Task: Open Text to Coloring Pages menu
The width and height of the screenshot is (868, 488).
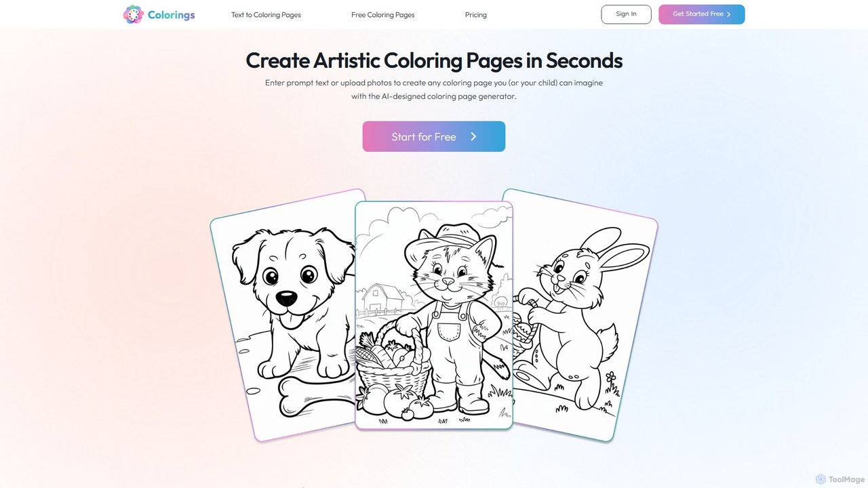Action: point(266,14)
